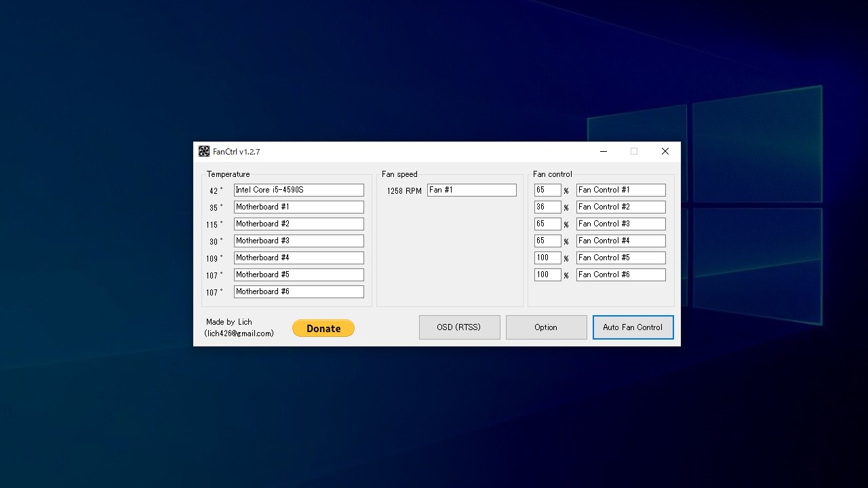
Task: Edit the Fan Control #1 name field
Action: (x=621, y=190)
